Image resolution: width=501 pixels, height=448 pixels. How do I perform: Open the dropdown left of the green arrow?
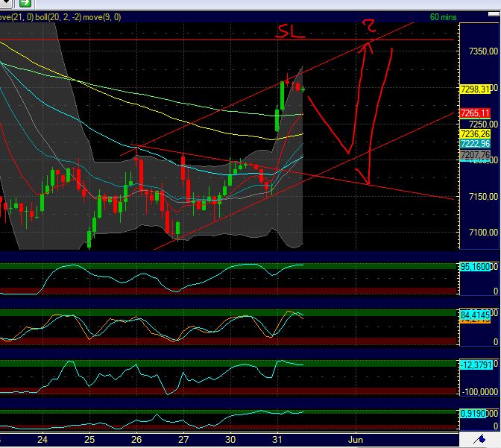tap(7, 4)
